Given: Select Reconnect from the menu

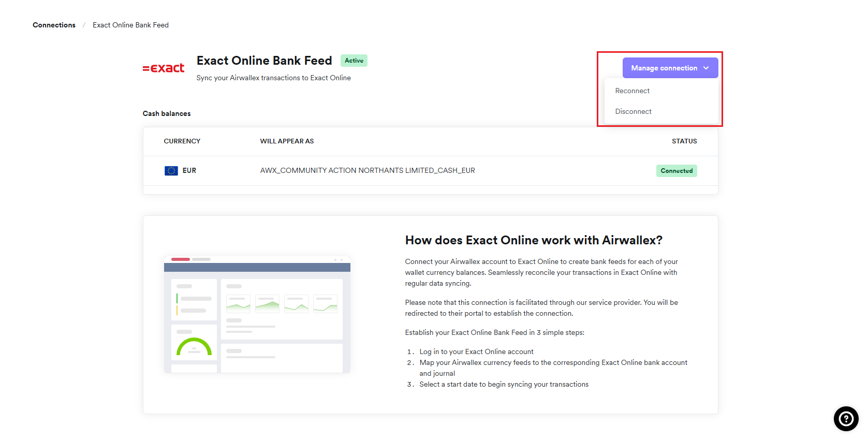Looking at the screenshot, I should coord(632,91).
